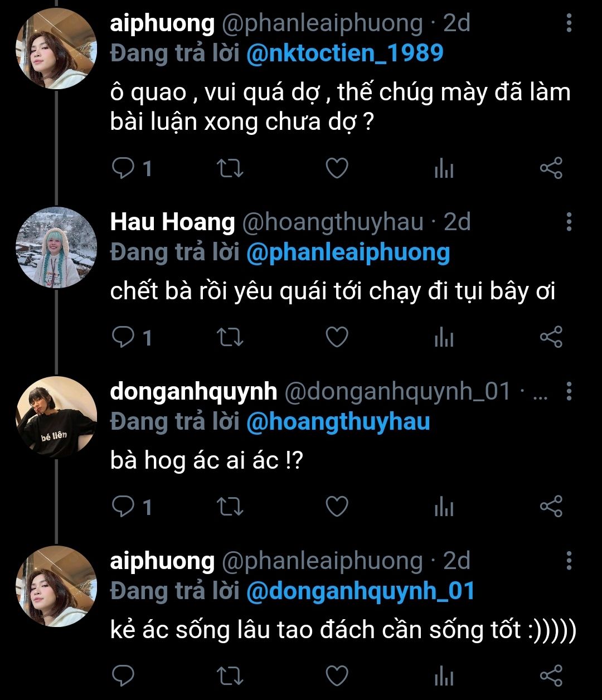
Task: Open more options on aiphuong's first tweet
Action: (569, 23)
